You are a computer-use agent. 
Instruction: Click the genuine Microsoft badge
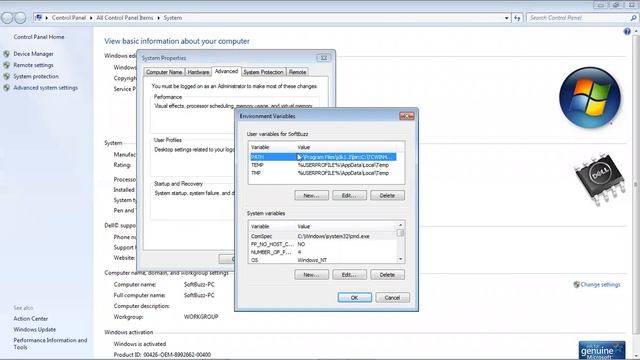602,350
